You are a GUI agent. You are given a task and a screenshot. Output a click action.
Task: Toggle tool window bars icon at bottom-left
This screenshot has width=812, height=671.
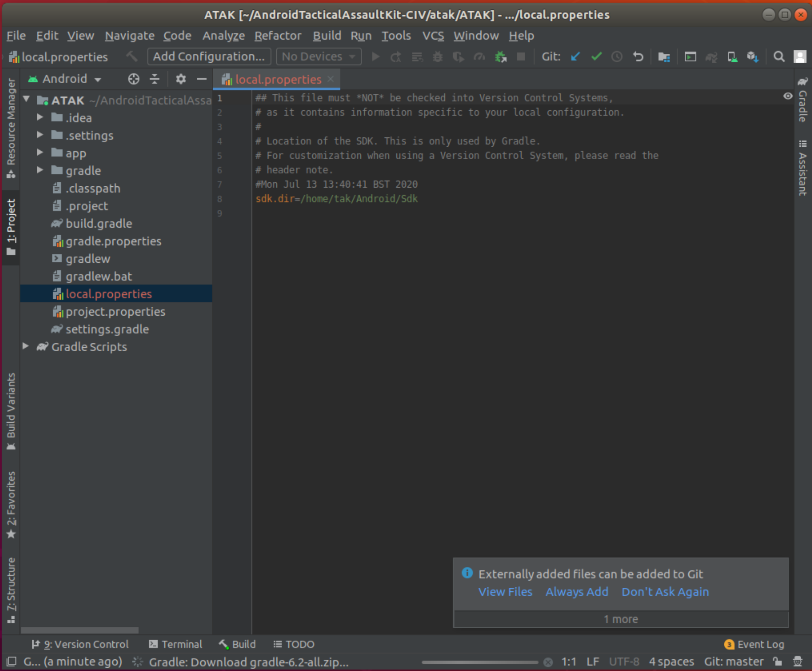11,662
